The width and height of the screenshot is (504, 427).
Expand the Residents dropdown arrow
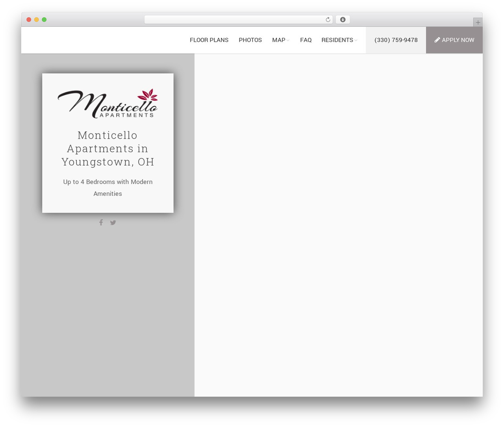pyautogui.click(x=356, y=40)
